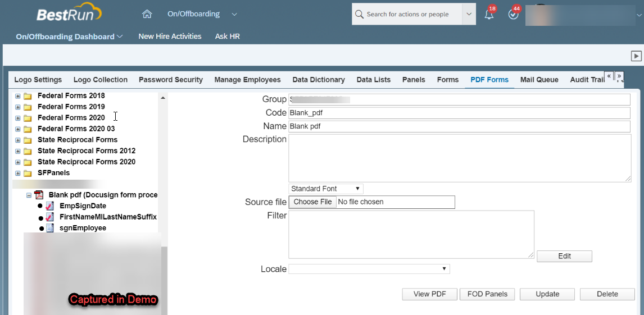Click the State Reciprocal Forms 2012 folder icon

[28, 152]
